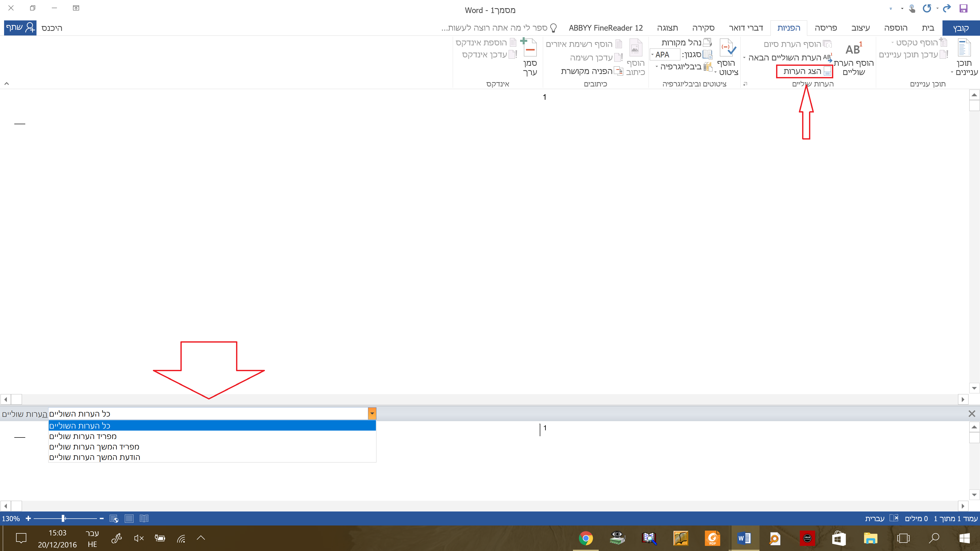The width and height of the screenshot is (980, 551).
Task: Expand Next Footnote dropdown arrow
Action: (x=744, y=58)
